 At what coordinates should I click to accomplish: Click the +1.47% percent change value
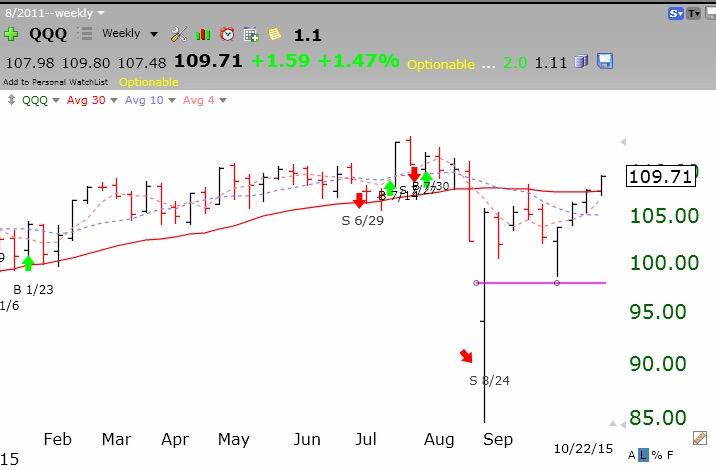[x=359, y=61]
